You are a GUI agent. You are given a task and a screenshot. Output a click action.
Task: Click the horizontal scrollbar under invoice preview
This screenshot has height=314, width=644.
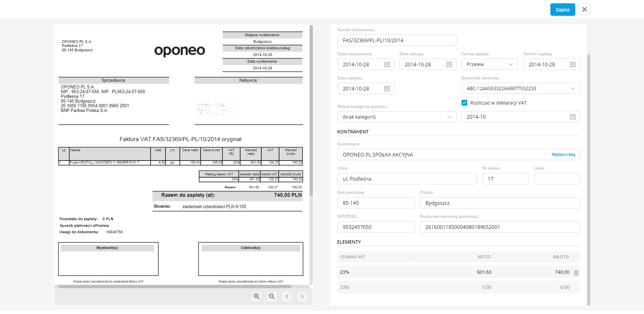(174, 287)
